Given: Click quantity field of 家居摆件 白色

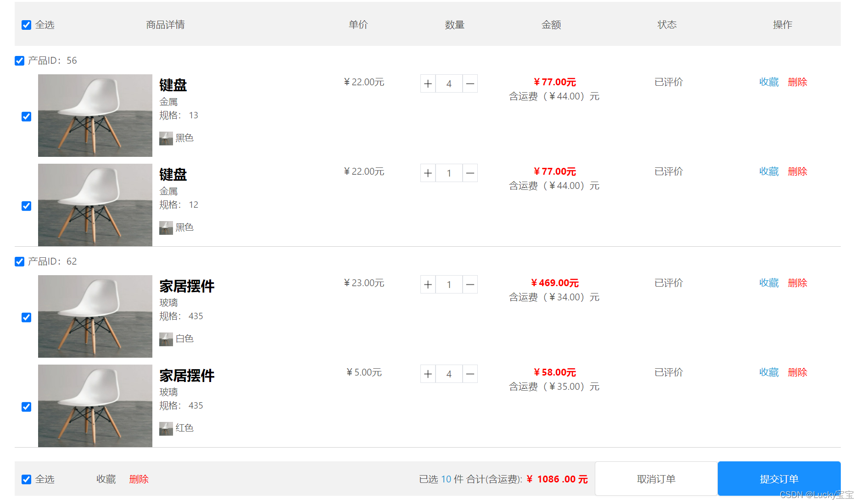Looking at the screenshot, I should pyautogui.click(x=449, y=284).
